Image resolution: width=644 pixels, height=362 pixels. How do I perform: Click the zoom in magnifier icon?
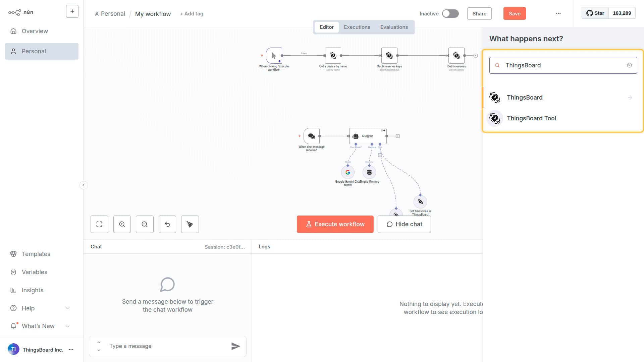(122, 224)
